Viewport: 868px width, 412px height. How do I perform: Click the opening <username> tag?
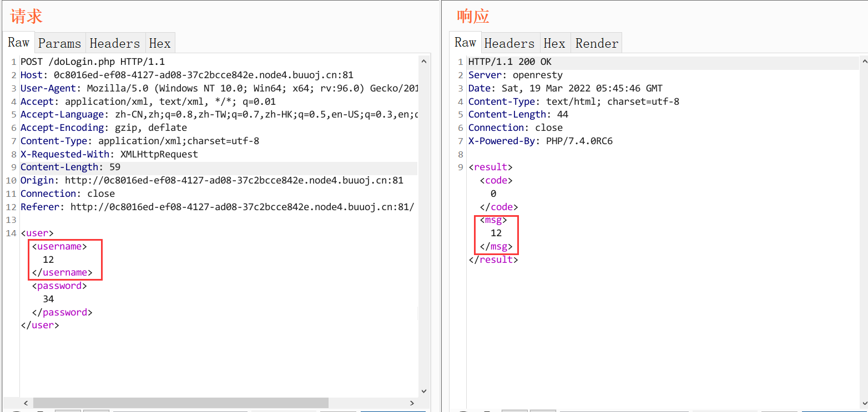tap(59, 246)
